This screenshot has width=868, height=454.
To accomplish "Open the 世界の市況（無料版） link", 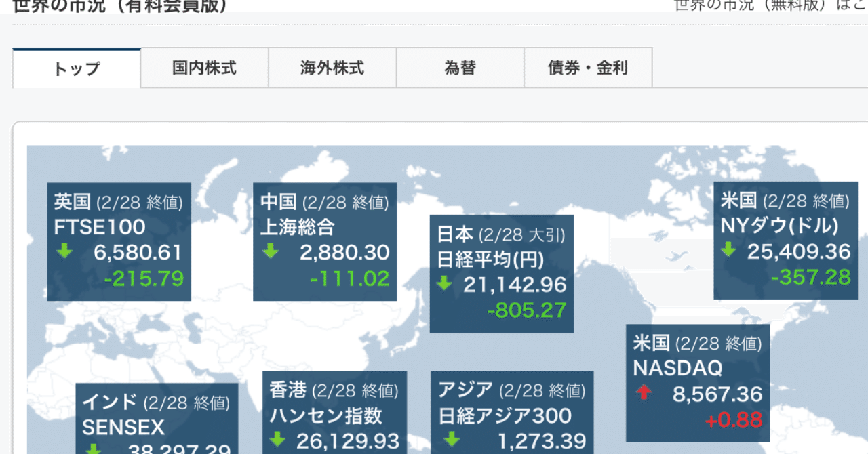I will click(x=771, y=5).
